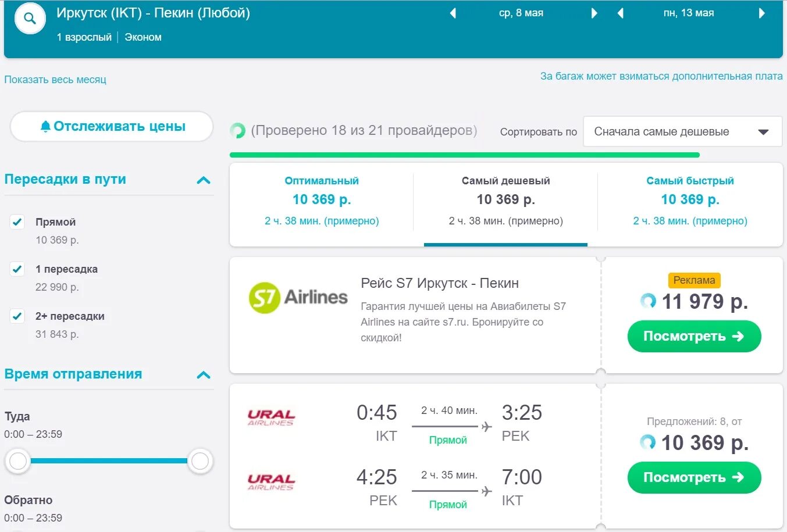Toggle the 1 пересадка checkbox

pyautogui.click(x=17, y=269)
